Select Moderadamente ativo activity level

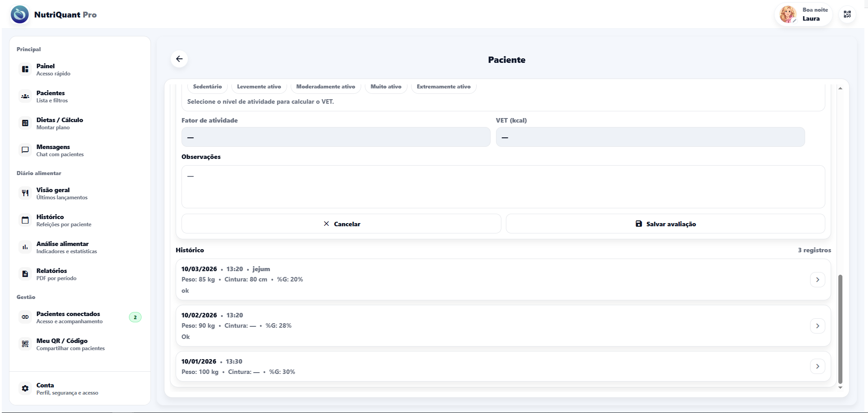[325, 87]
